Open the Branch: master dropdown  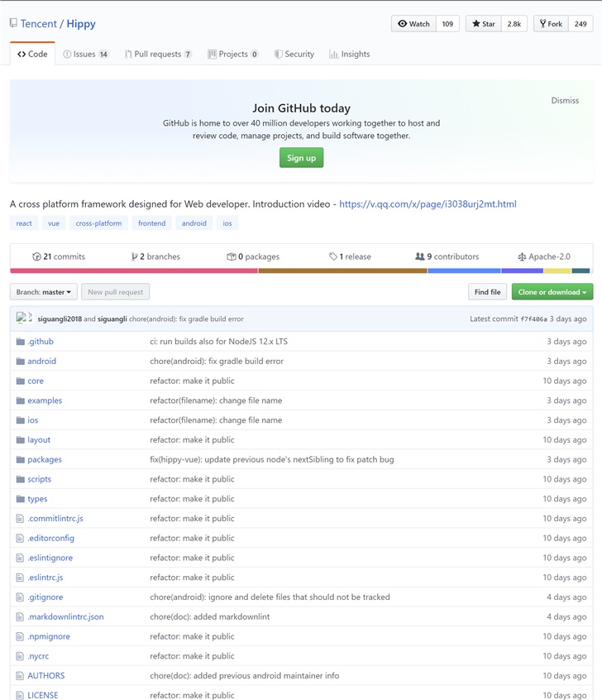tap(44, 292)
